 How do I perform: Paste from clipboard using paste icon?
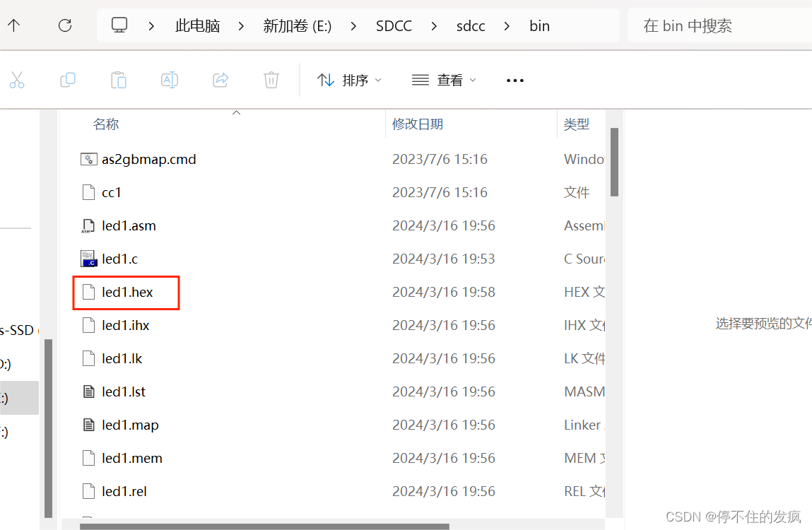[x=119, y=80]
